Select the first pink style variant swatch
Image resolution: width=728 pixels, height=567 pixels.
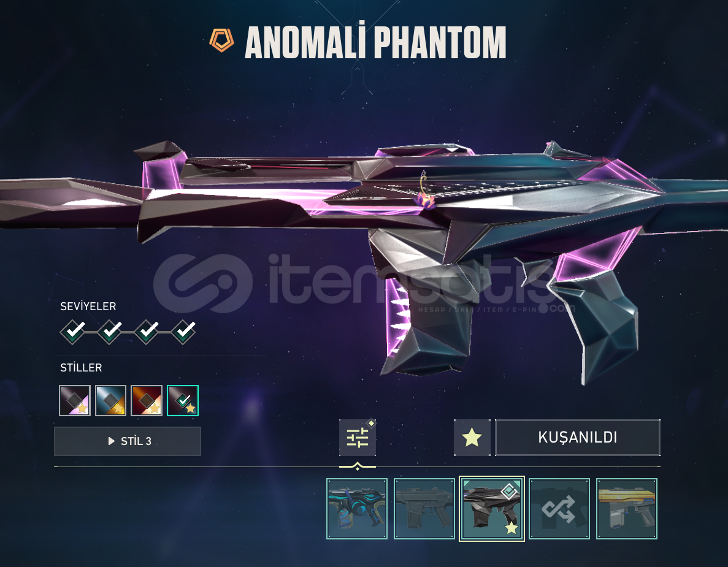[x=75, y=400]
